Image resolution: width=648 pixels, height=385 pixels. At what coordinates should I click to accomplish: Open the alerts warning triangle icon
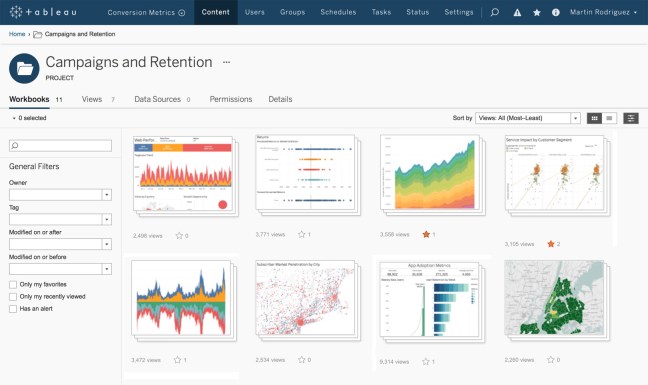click(517, 12)
